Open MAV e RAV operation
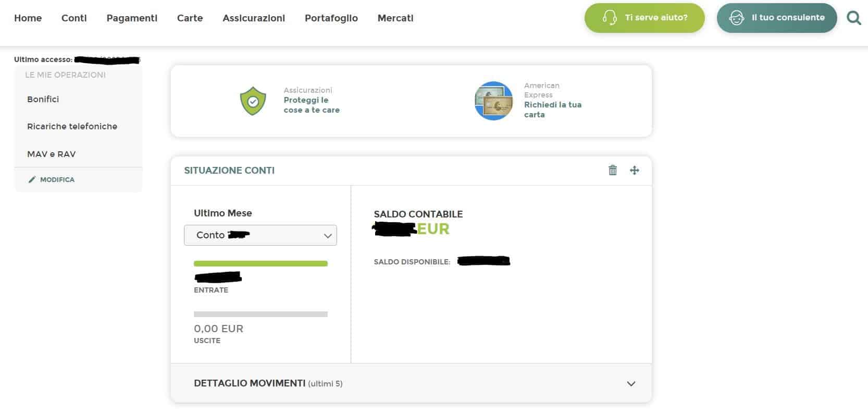Viewport: 868px width, 412px height. click(x=52, y=154)
